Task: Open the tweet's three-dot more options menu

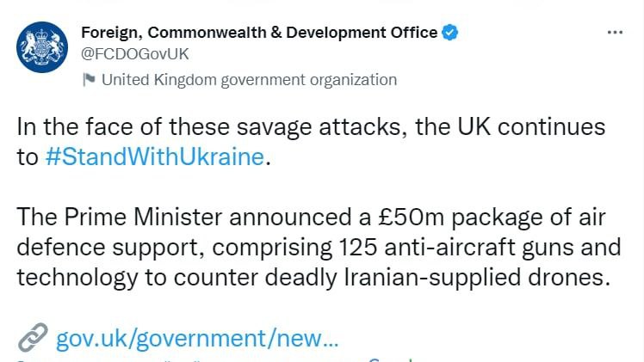Action: pos(614,33)
